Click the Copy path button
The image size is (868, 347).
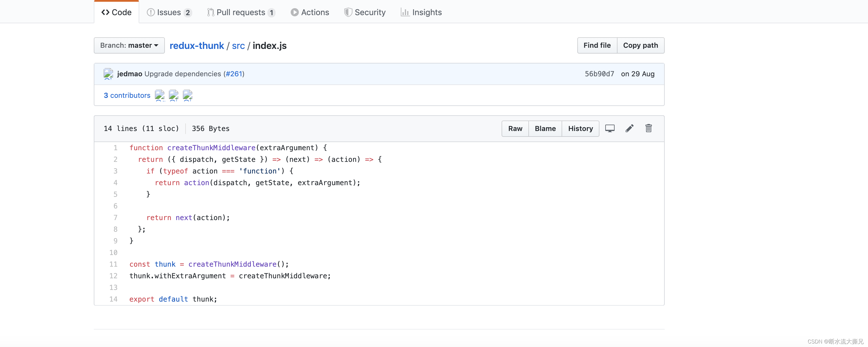pos(640,45)
